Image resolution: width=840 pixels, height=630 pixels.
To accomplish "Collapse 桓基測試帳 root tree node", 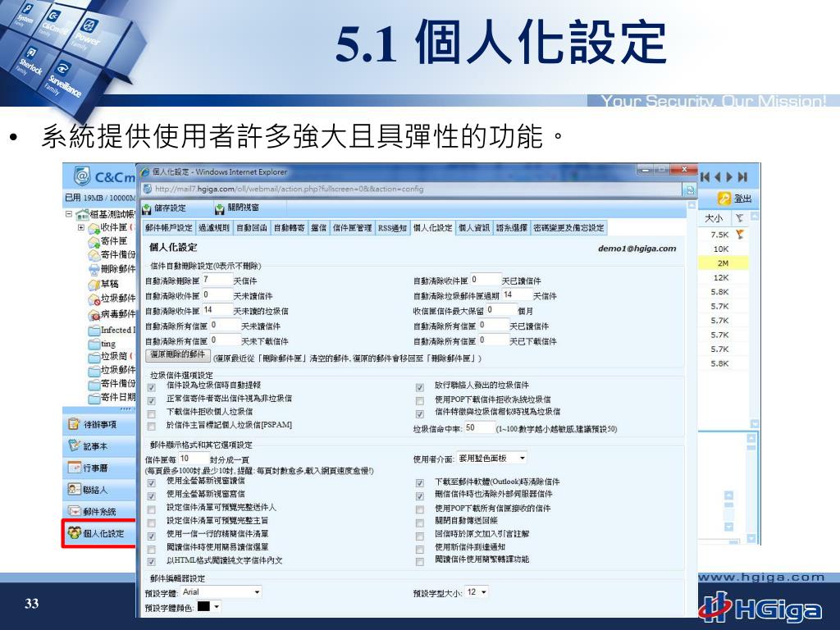I will (69, 214).
